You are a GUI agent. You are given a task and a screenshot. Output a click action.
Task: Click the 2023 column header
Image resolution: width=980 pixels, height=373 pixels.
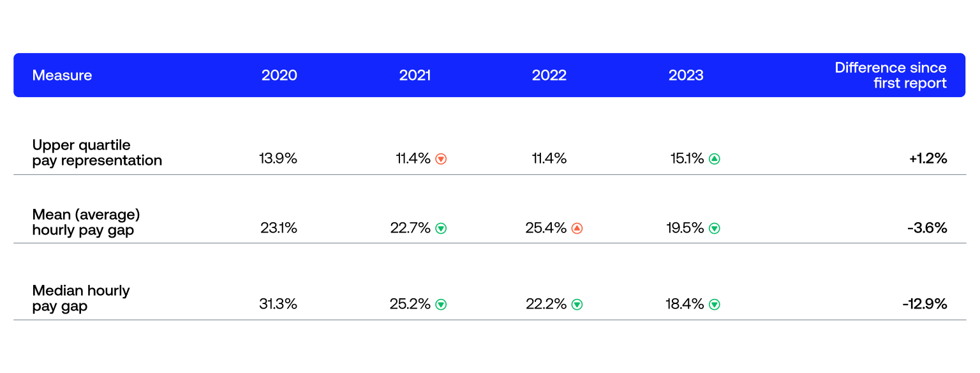click(x=686, y=75)
